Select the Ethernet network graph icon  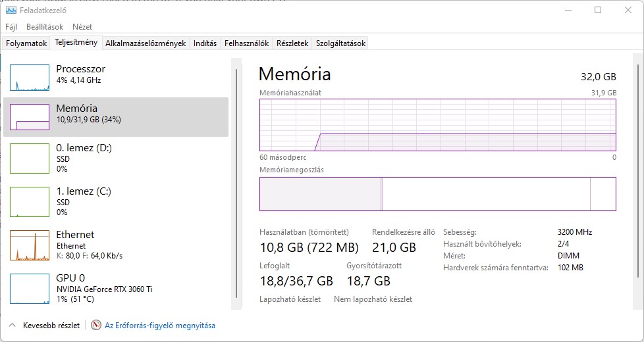30,245
